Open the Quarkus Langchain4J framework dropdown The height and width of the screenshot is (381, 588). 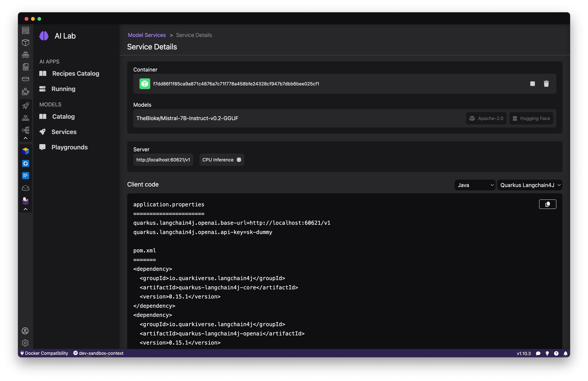(530, 185)
